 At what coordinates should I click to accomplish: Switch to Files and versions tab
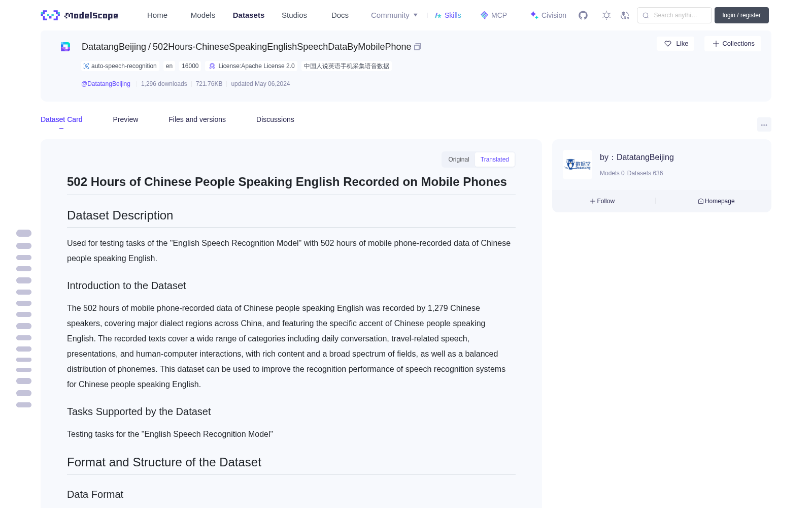click(x=197, y=119)
